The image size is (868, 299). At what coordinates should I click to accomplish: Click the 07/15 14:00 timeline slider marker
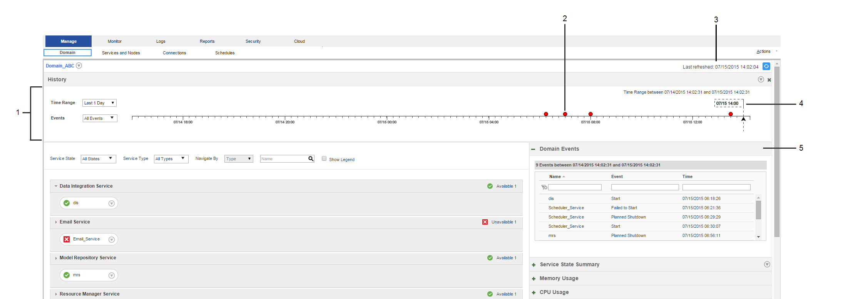coord(743,119)
